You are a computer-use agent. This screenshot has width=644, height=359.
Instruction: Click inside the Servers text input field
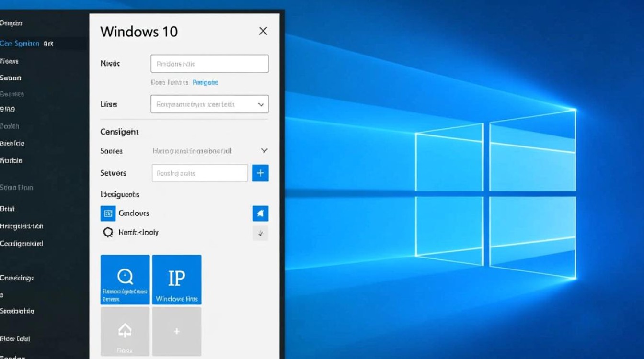click(199, 173)
